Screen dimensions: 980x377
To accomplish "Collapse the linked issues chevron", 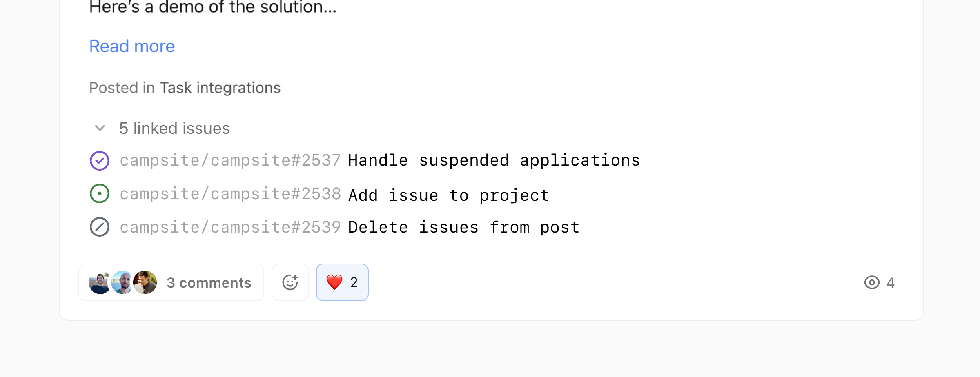I will tap(100, 129).
